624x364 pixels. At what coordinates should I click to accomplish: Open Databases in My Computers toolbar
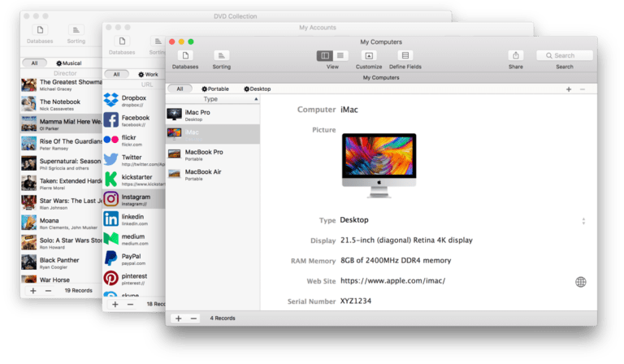(185, 56)
